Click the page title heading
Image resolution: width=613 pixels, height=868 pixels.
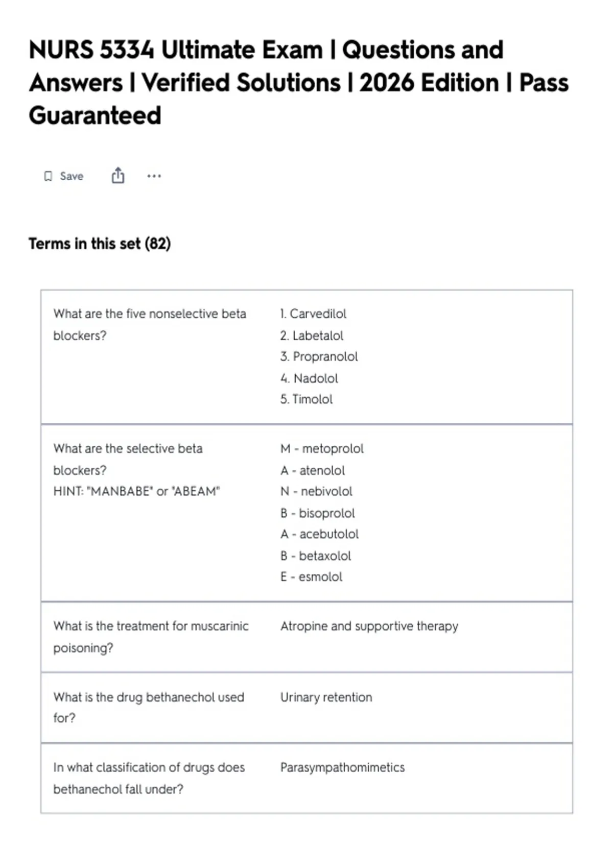298,83
